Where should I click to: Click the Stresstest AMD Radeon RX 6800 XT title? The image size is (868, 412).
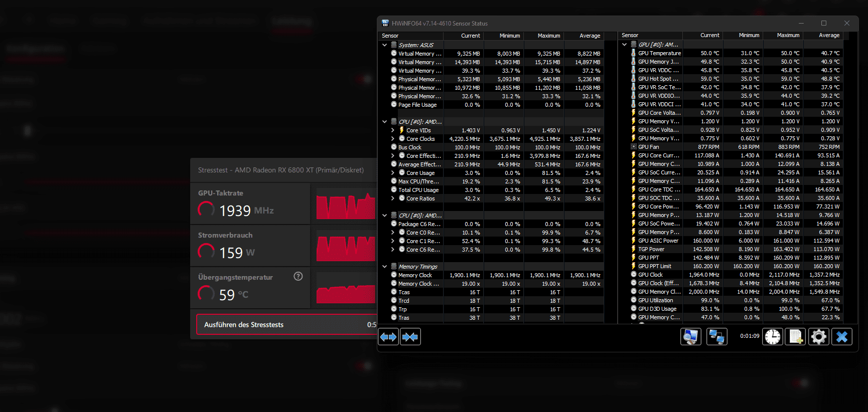(x=281, y=170)
